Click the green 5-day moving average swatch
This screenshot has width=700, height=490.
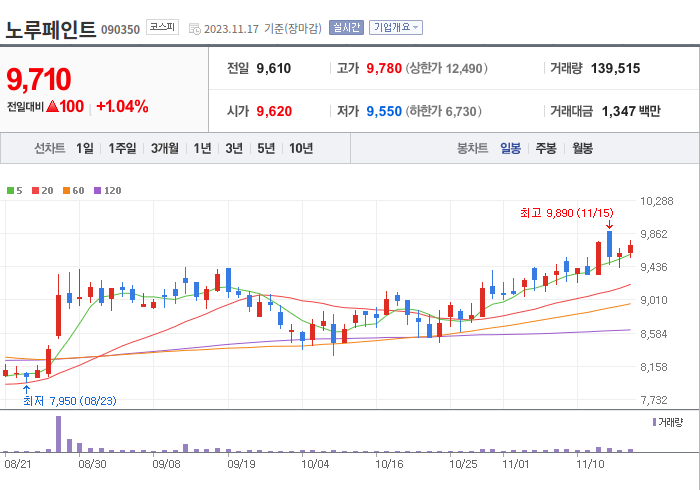10,191
